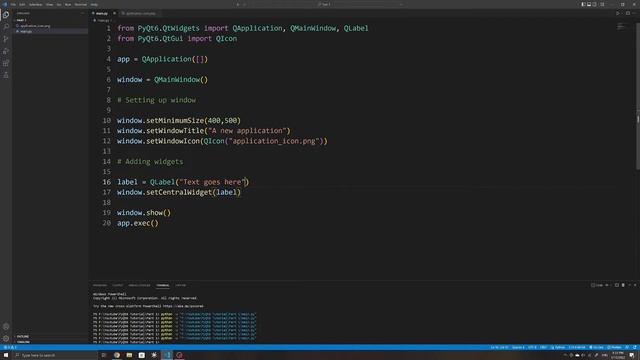Click the Go Live button in status bar
Screen dimensions: 640x360
coord(596,347)
